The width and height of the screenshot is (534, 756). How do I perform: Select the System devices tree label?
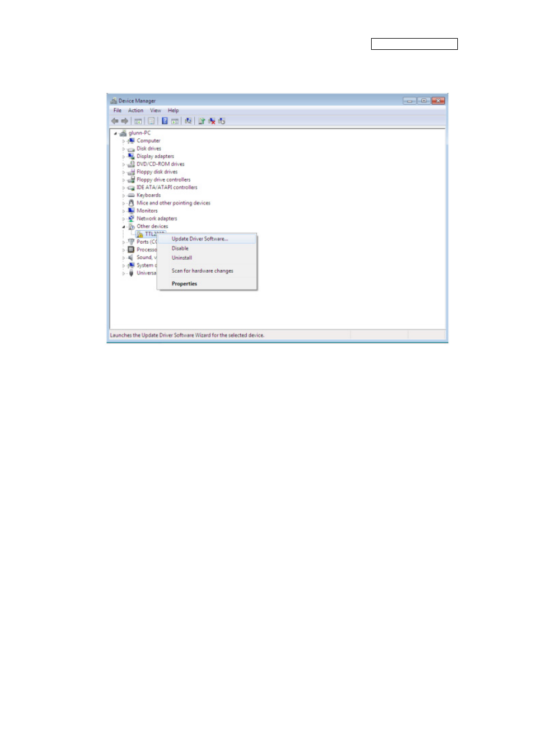(x=147, y=265)
